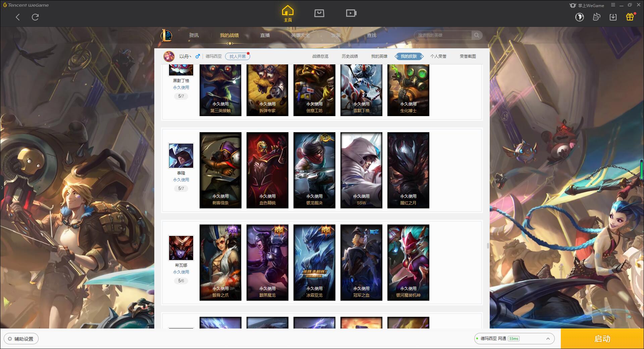
Task: Open the 我的战绩 tab
Action: tap(229, 35)
